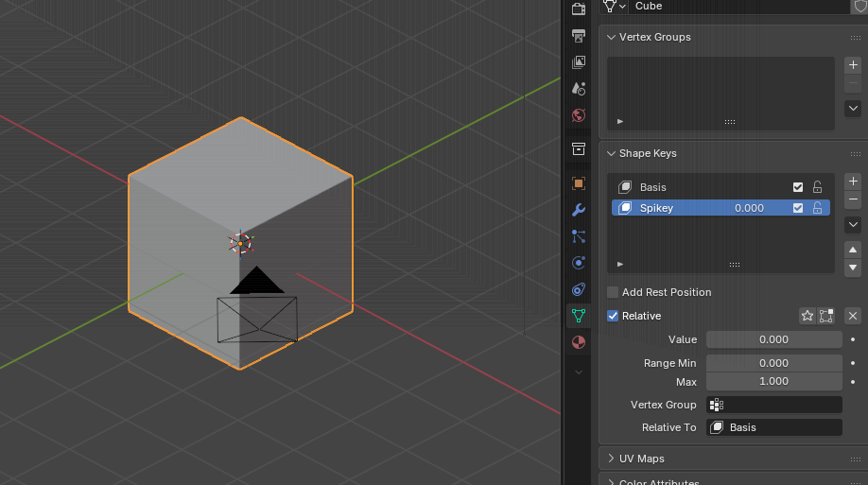Image resolution: width=868 pixels, height=485 pixels.
Task: Open the Physics properties tab
Action: tap(579, 263)
